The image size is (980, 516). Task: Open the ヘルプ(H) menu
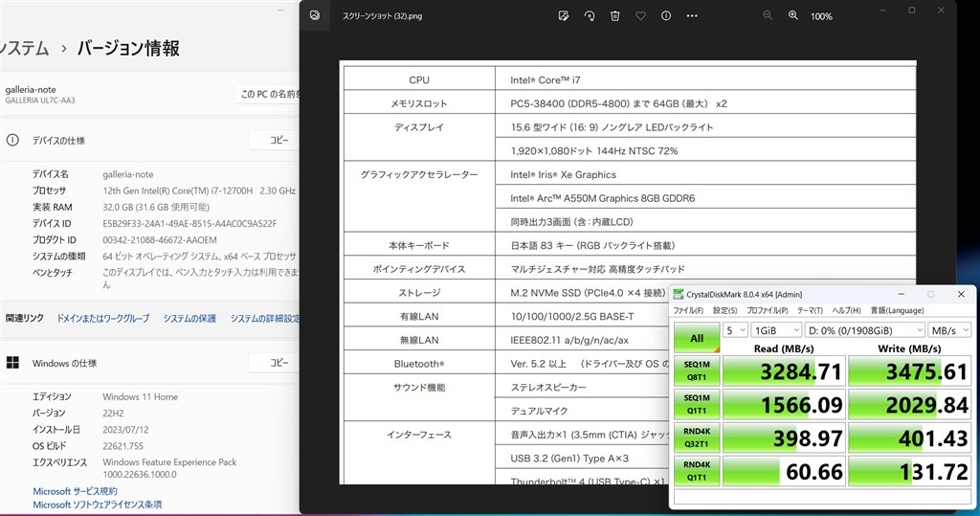point(846,310)
